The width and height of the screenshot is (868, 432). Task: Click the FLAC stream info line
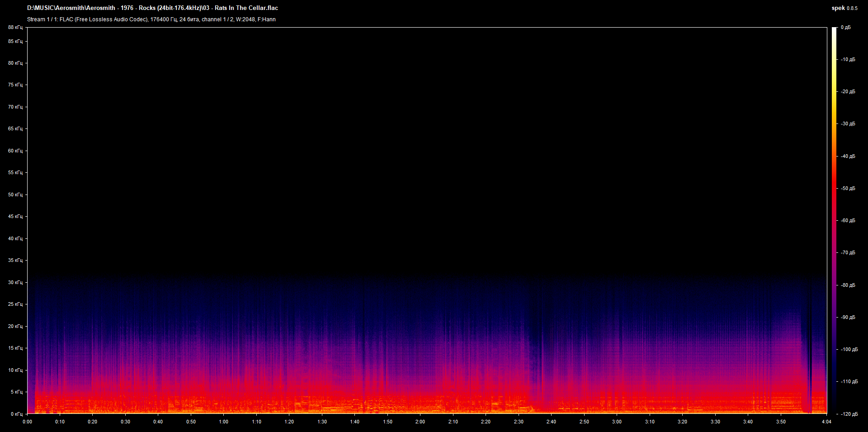point(151,19)
